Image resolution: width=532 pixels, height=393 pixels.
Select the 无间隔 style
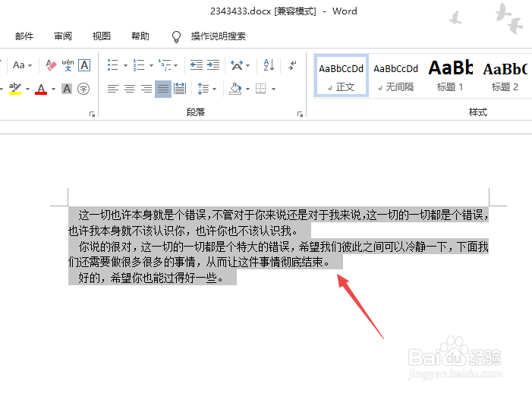pos(395,76)
